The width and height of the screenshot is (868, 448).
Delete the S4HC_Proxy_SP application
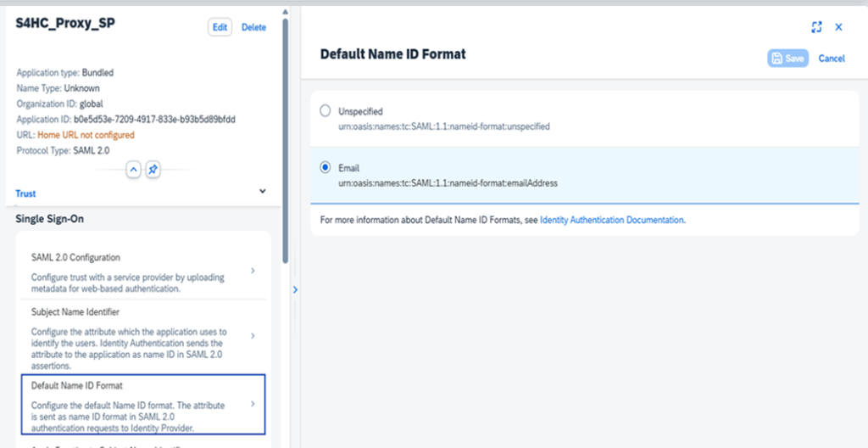253,27
